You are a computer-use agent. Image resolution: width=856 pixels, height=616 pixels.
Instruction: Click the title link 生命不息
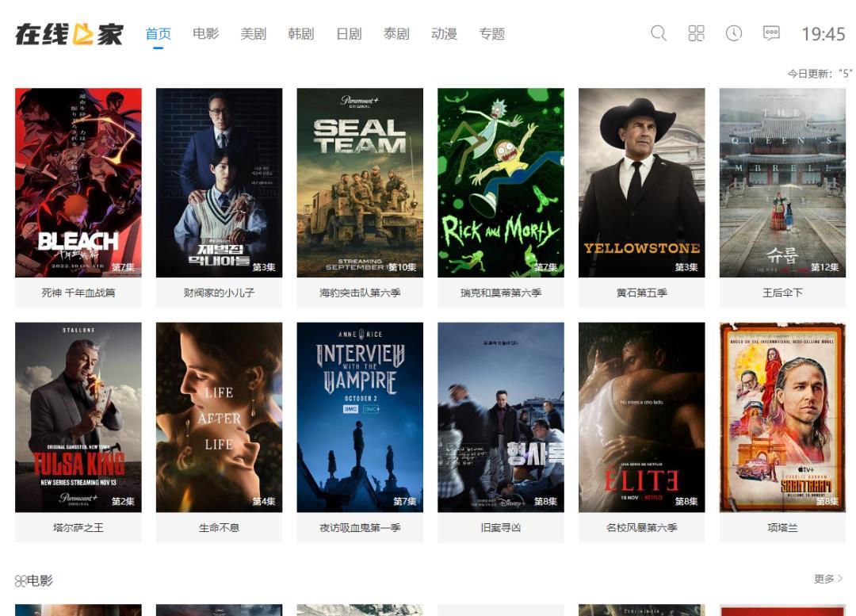pyautogui.click(x=219, y=527)
